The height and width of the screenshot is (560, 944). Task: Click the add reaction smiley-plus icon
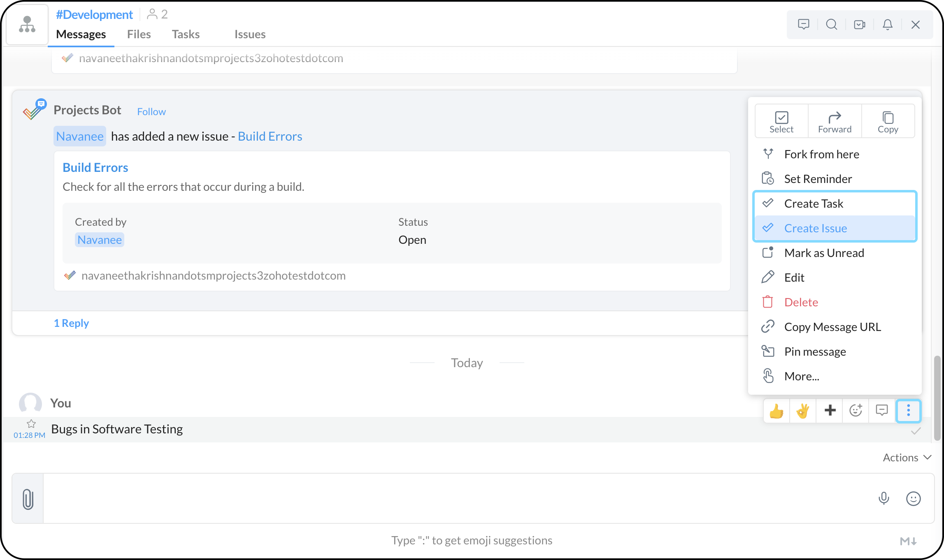click(x=856, y=410)
